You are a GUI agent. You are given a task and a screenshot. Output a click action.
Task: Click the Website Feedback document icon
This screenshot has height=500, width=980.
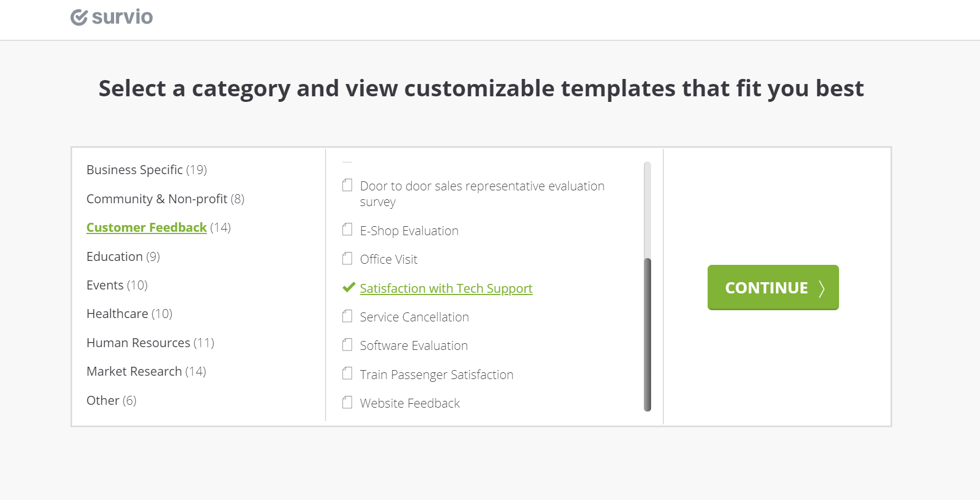(347, 403)
